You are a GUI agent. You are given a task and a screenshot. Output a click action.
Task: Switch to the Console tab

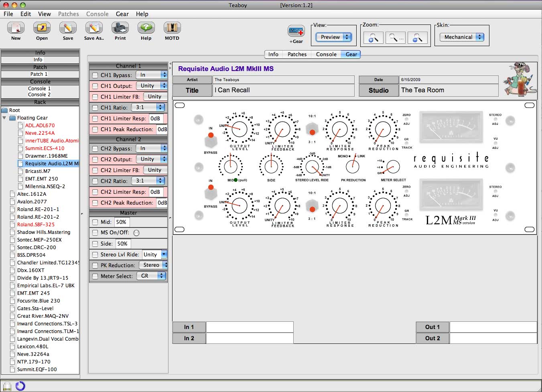coord(326,54)
